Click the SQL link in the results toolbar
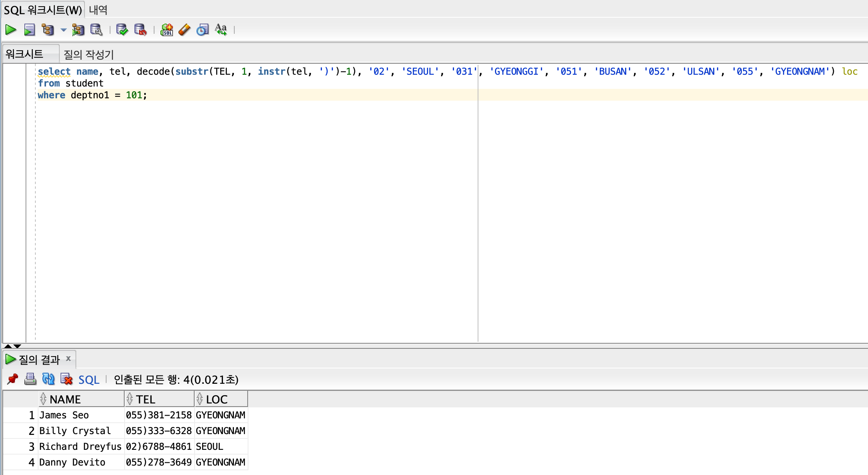This screenshot has height=475, width=868. click(x=89, y=379)
